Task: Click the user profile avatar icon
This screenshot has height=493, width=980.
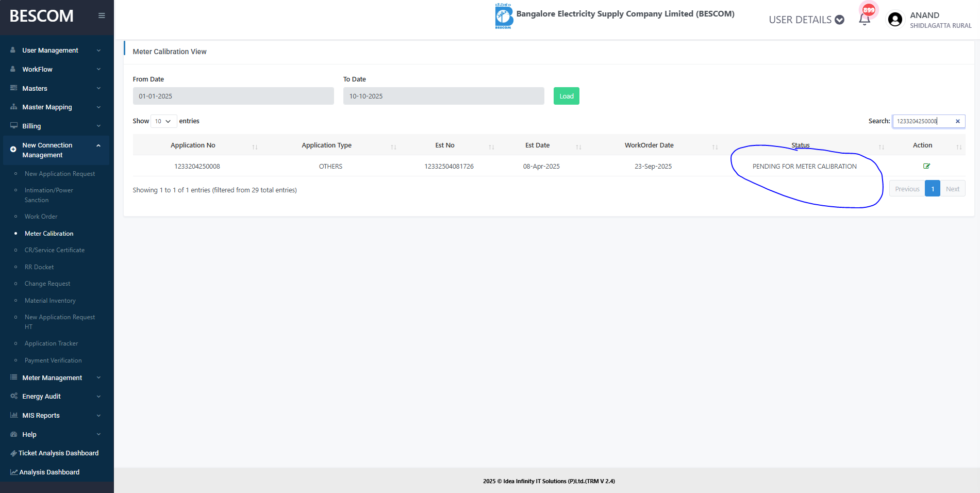Action: click(895, 20)
